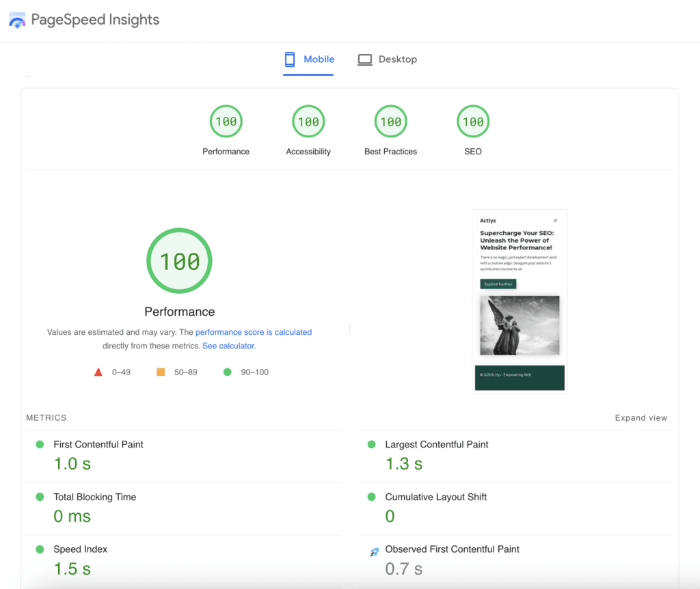The image size is (700, 589).
Task: Click the PageSpeed Insights logo icon
Action: pyautogui.click(x=17, y=20)
